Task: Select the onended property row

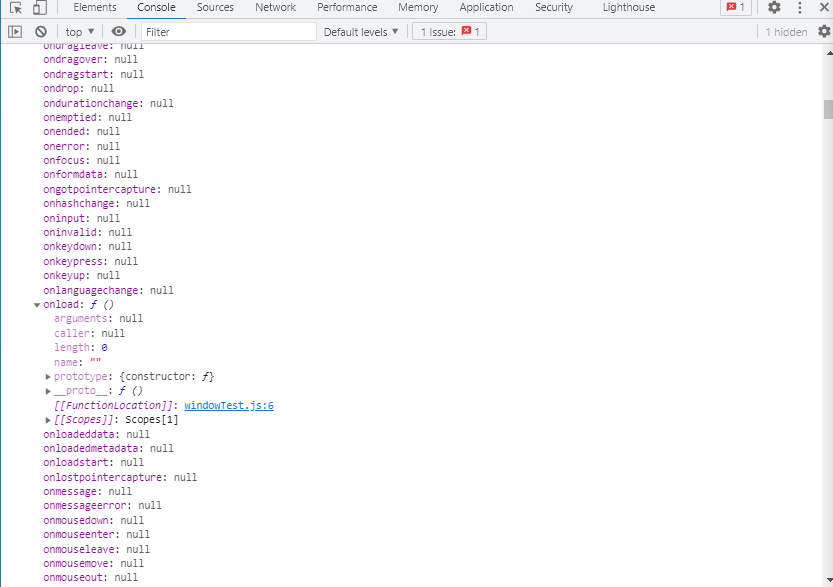Action: coord(82,131)
